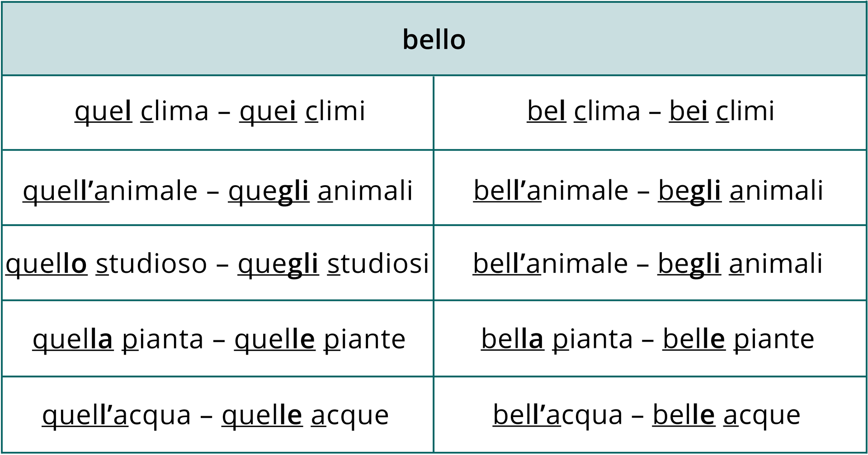Image resolution: width=868 pixels, height=455 pixels.
Task: Click "begli animali" in the quello studioso row
Action: [740, 264]
